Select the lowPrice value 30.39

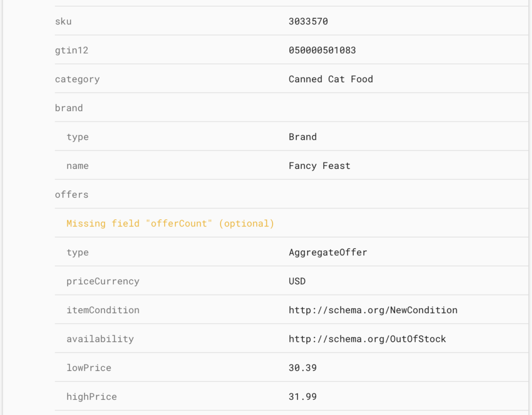pos(303,368)
